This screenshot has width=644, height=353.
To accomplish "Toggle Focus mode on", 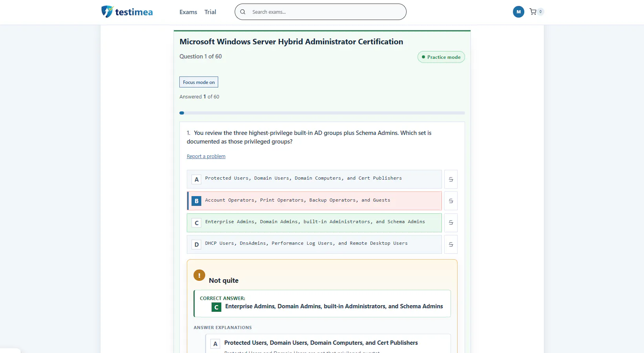I will pyautogui.click(x=199, y=82).
